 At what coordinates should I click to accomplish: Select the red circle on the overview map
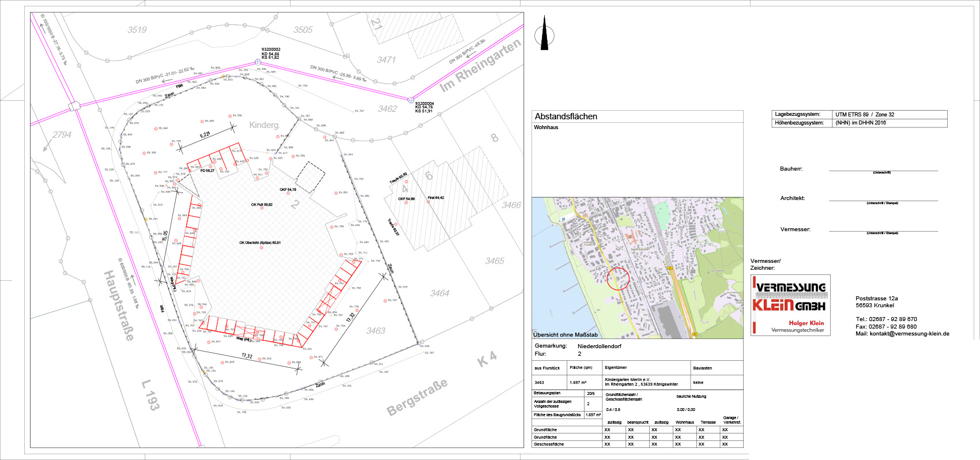click(x=618, y=278)
